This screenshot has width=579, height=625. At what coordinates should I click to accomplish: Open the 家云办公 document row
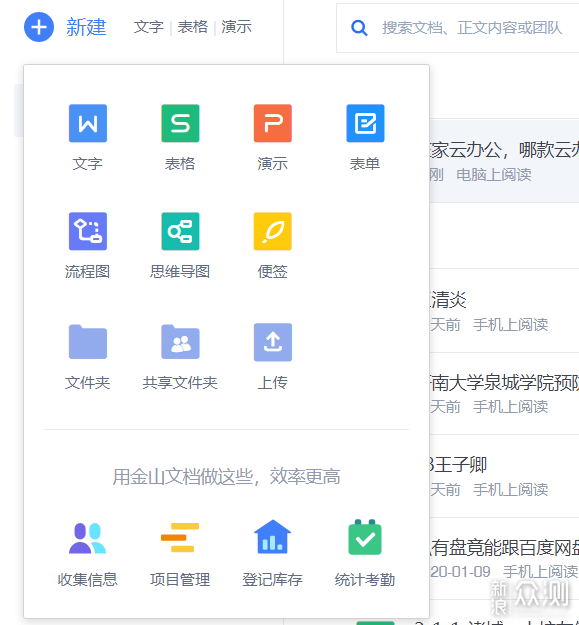[504, 161]
